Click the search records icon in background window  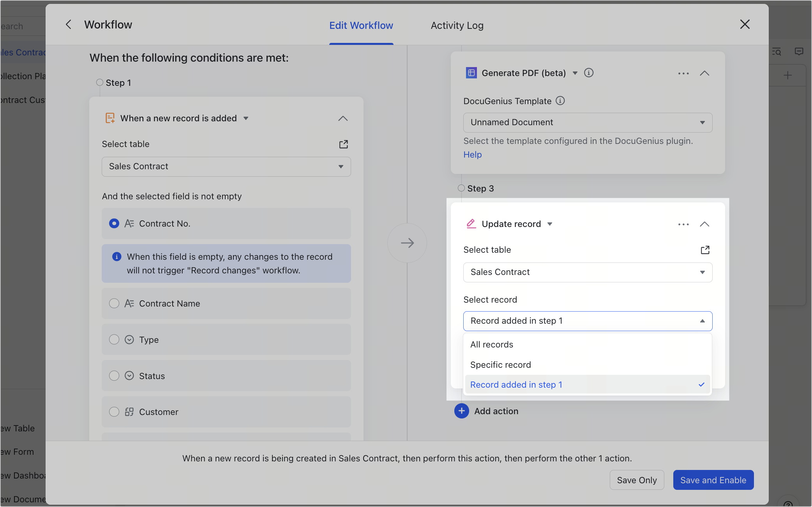pos(777,51)
